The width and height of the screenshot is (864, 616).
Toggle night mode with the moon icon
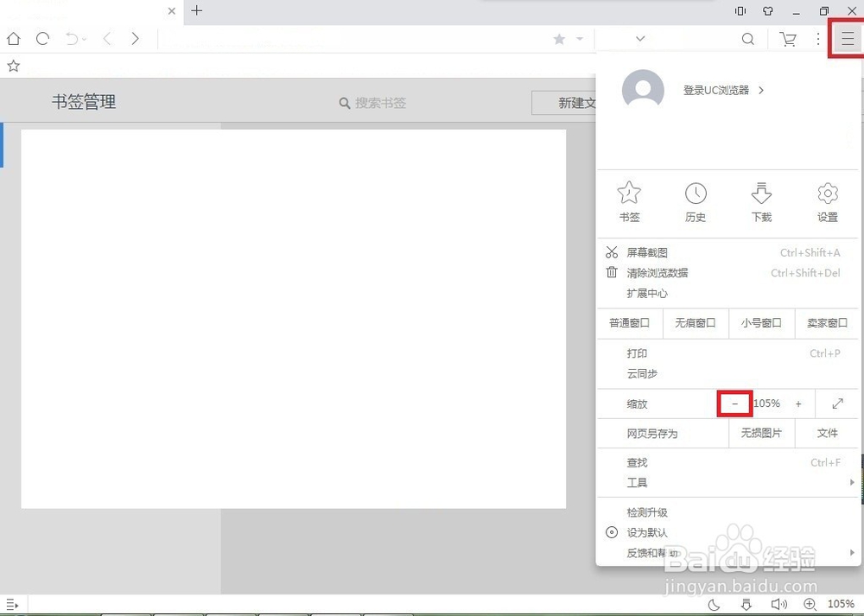[712, 604]
